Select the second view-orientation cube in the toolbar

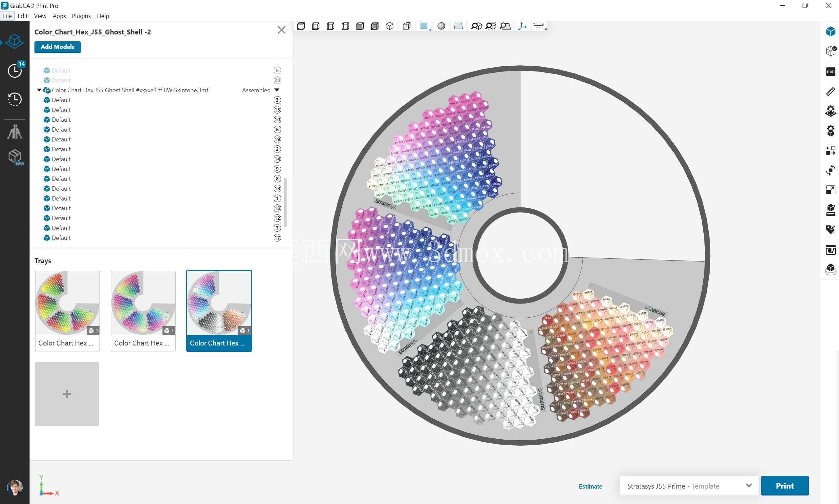[315, 26]
